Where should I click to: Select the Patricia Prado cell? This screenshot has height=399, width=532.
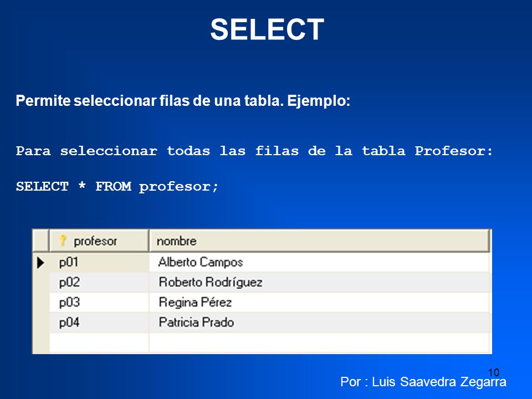(320, 323)
